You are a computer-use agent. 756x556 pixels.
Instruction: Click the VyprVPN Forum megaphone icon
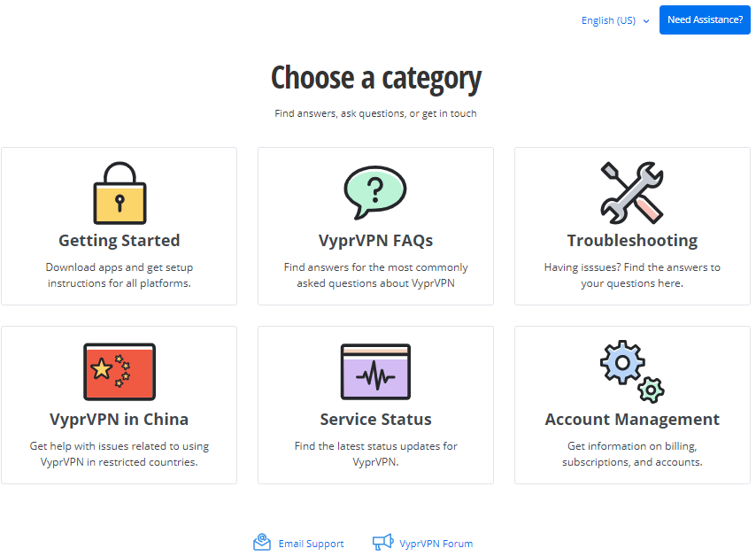(x=382, y=542)
